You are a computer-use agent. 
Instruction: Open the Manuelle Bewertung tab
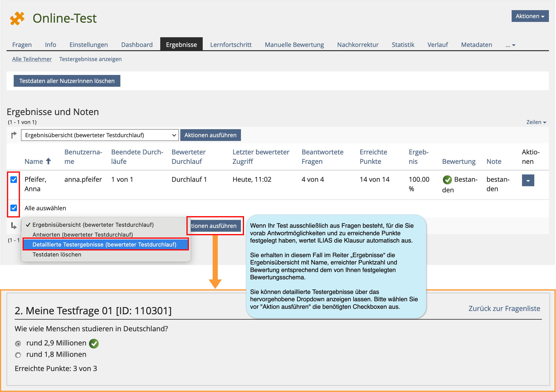[x=294, y=45]
